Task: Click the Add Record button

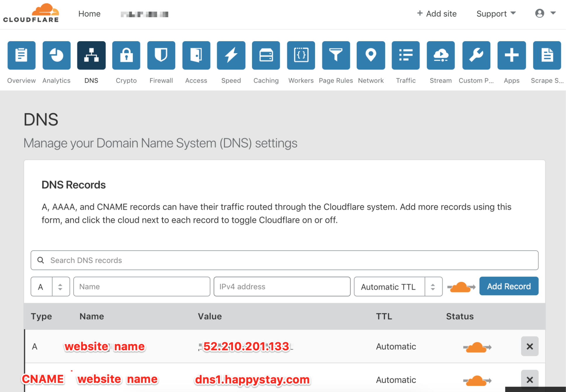Action: [x=508, y=286]
